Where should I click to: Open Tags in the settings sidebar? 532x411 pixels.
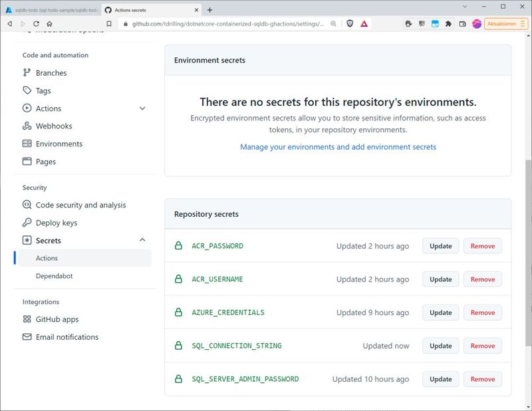click(43, 90)
